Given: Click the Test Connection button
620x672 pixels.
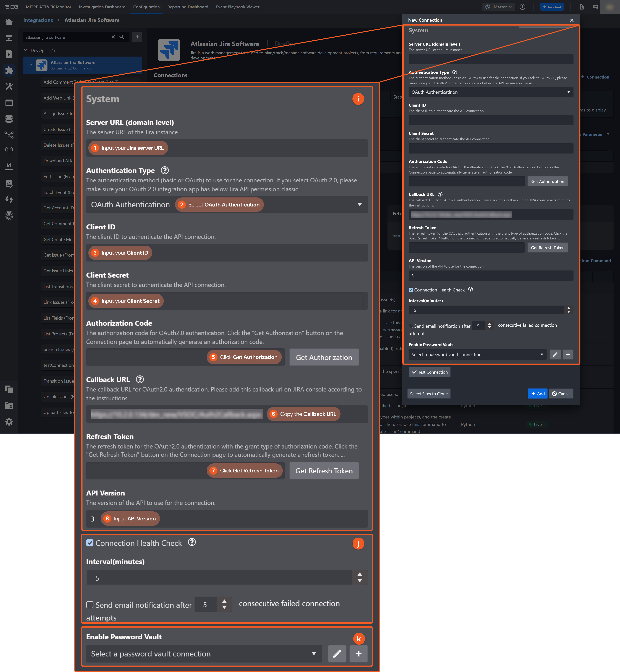Looking at the screenshot, I should (429, 372).
